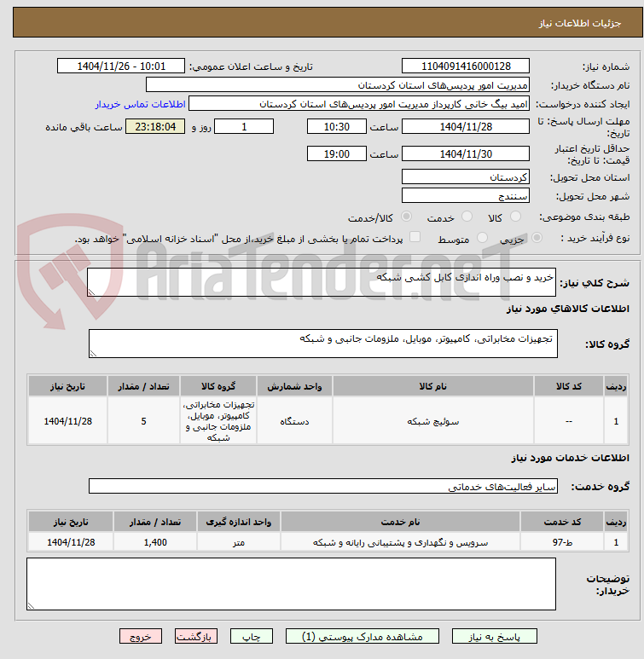The height and width of the screenshot is (659, 644).
Task: Click the گروه کالا text area
Action: point(323,344)
